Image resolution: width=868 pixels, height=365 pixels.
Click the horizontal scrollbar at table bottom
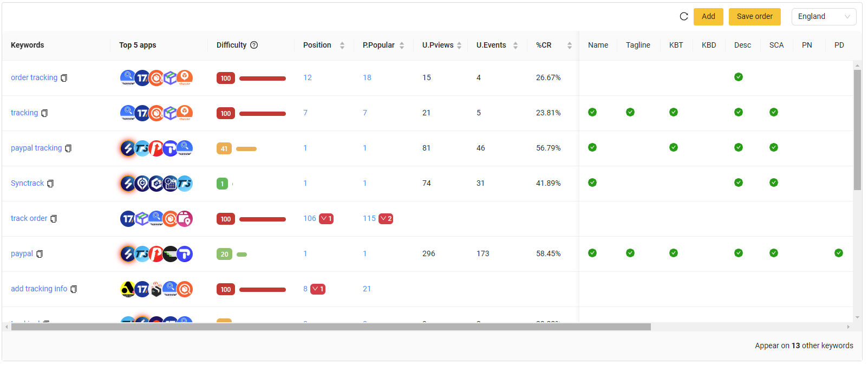(x=330, y=327)
